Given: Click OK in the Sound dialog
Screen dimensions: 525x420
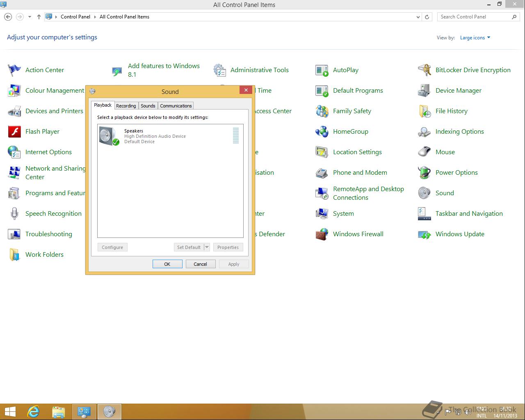Looking at the screenshot, I should [x=167, y=264].
